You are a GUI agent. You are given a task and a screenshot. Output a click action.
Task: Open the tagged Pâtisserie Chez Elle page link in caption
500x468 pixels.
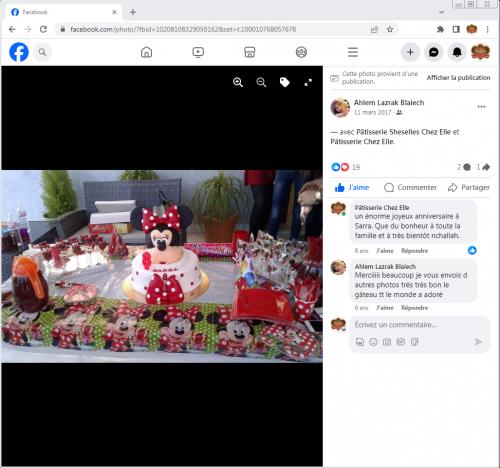pyautogui.click(x=363, y=142)
